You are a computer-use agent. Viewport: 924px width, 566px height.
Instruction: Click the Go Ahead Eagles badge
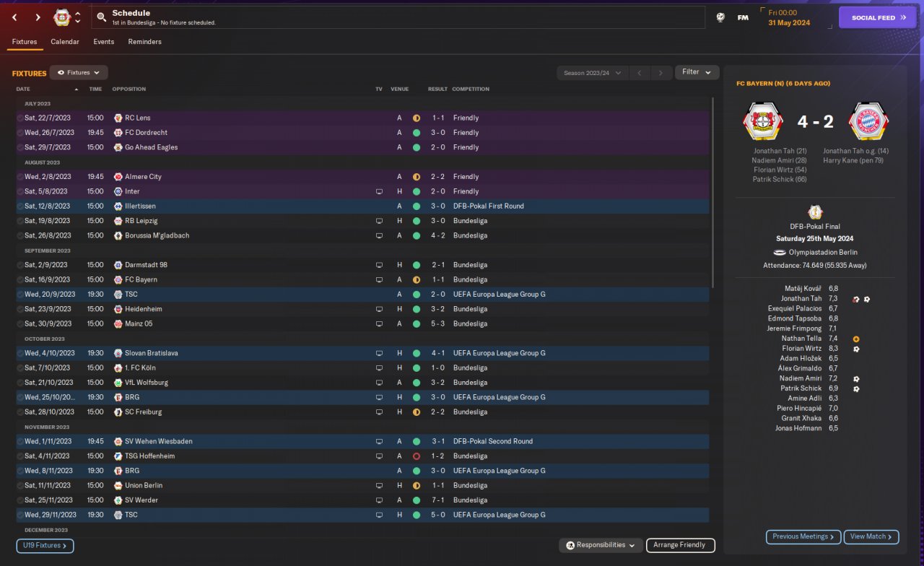pyautogui.click(x=118, y=147)
